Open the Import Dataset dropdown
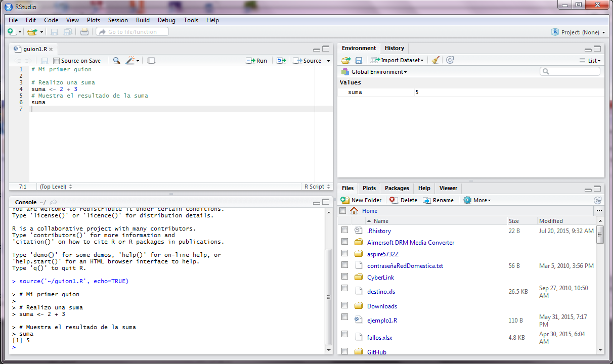This screenshot has width=613, height=364. click(397, 60)
